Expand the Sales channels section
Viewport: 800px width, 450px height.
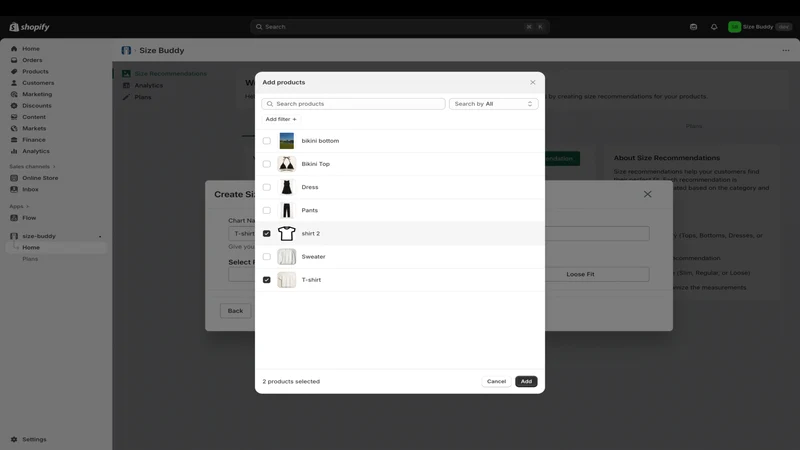click(x=32, y=167)
